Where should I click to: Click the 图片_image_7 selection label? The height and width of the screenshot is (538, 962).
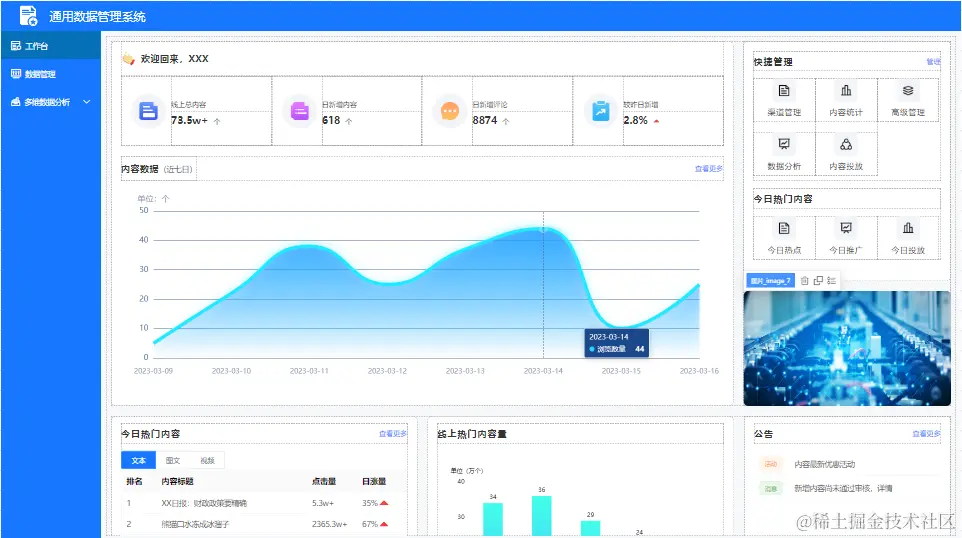click(771, 280)
